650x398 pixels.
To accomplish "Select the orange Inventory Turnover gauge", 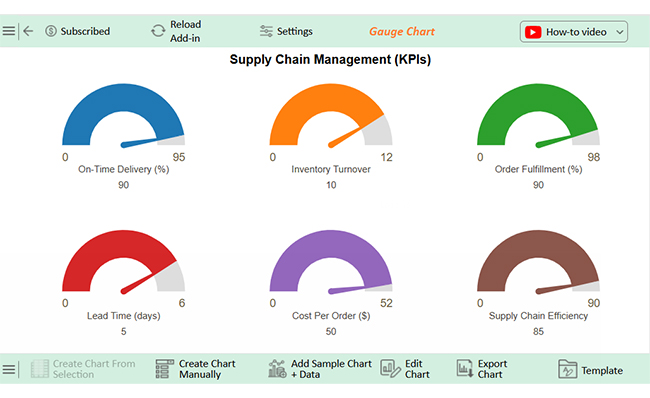I will click(x=331, y=114).
